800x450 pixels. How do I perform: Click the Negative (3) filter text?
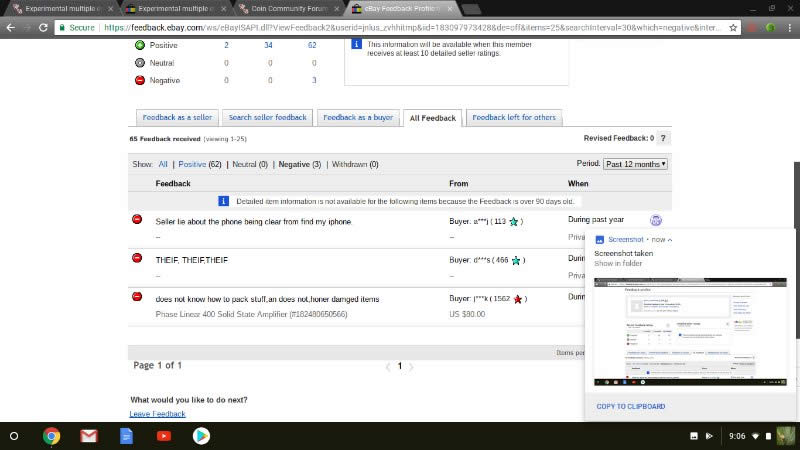point(299,164)
